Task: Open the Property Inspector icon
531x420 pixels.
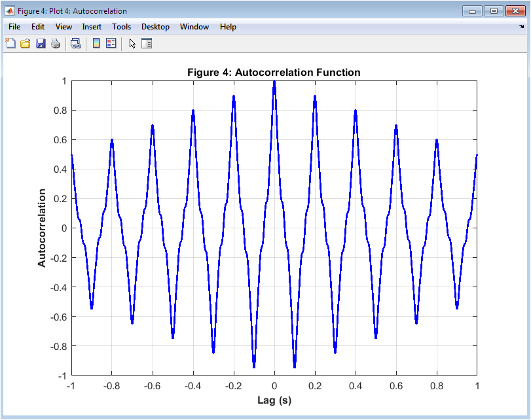Action: tap(147, 43)
